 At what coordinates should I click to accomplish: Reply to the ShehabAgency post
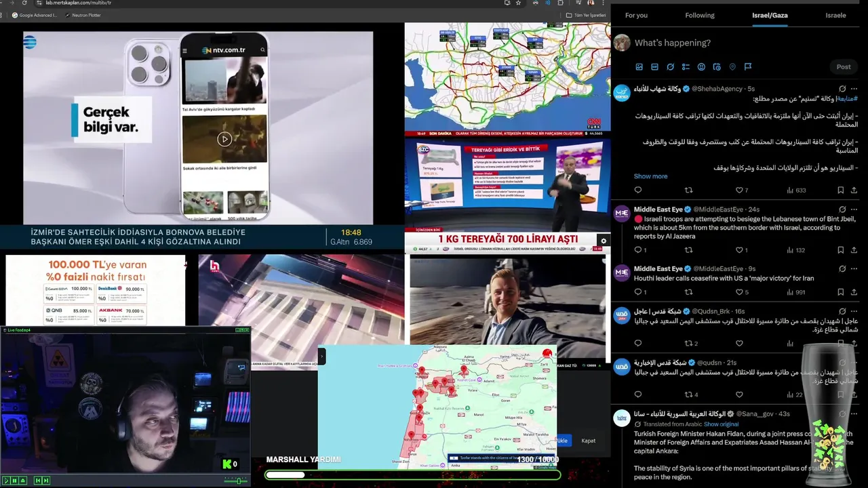pos(637,190)
